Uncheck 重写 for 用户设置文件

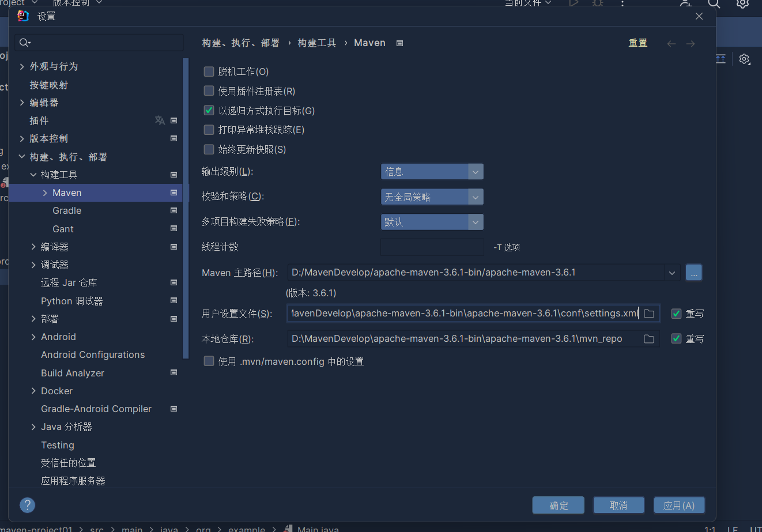(677, 314)
